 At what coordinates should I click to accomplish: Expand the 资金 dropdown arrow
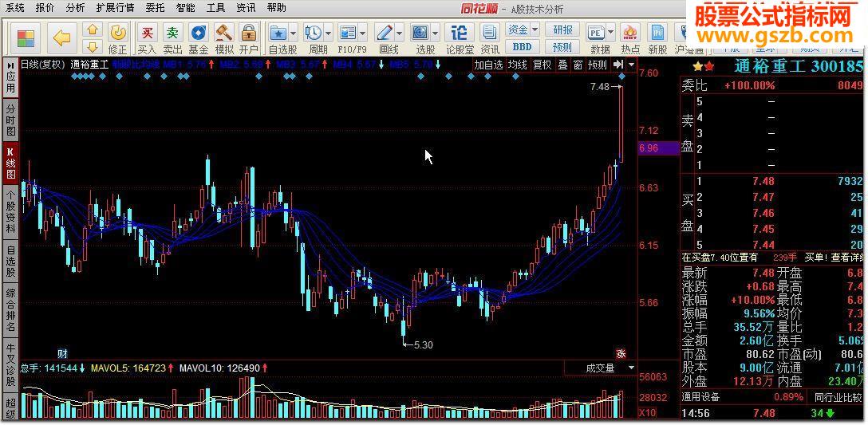[535, 30]
